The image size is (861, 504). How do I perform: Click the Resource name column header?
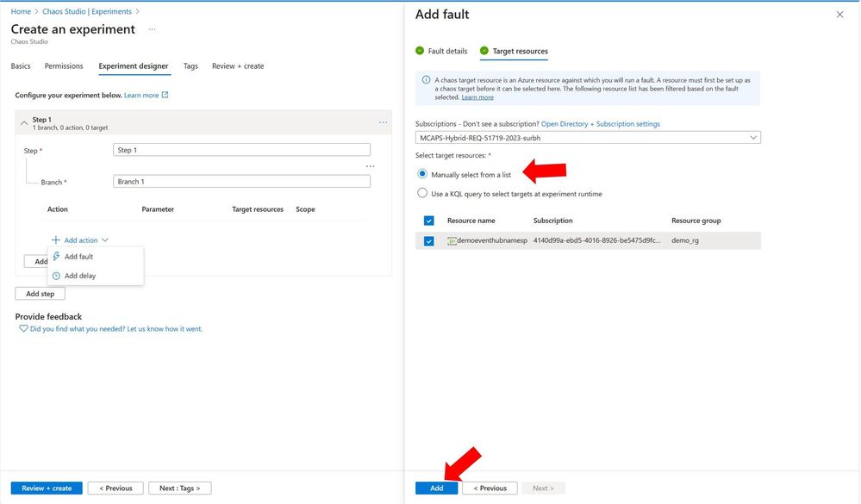471,221
